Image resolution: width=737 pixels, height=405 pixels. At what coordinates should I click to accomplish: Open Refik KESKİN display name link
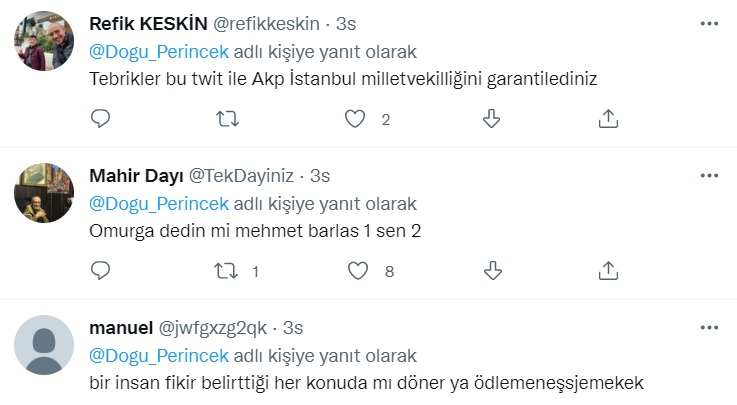click(149, 23)
